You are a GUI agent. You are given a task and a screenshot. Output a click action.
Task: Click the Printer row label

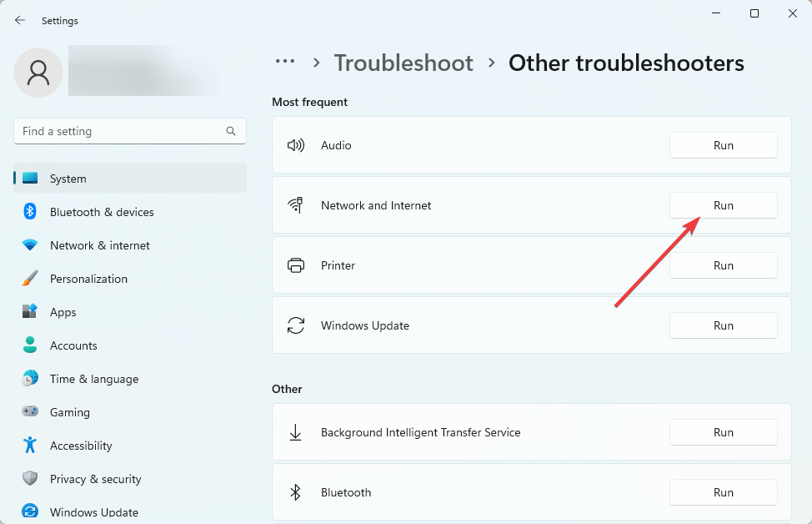(338, 265)
